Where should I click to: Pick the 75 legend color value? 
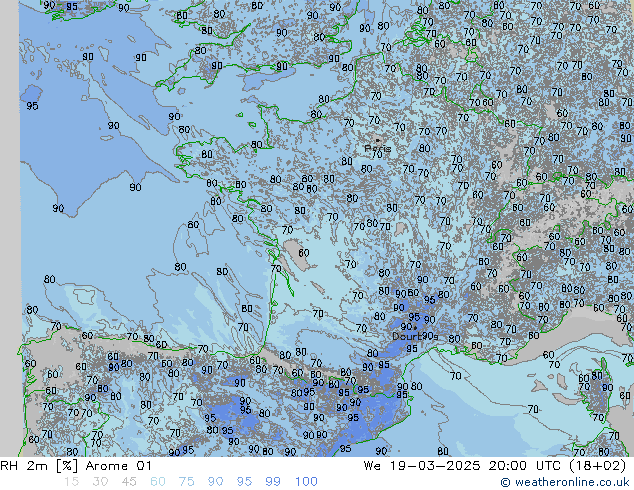(x=186, y=482)
